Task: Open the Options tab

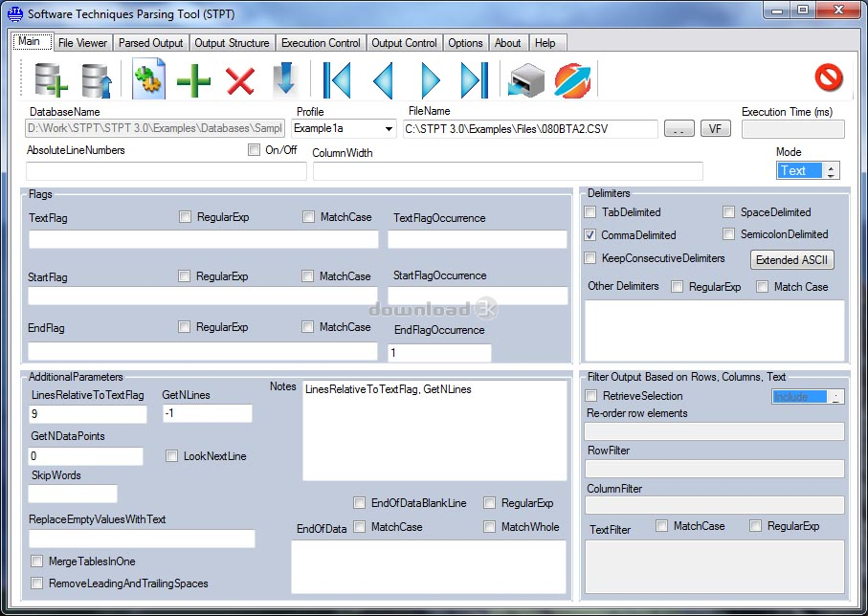Action: [x=465, y=43]
